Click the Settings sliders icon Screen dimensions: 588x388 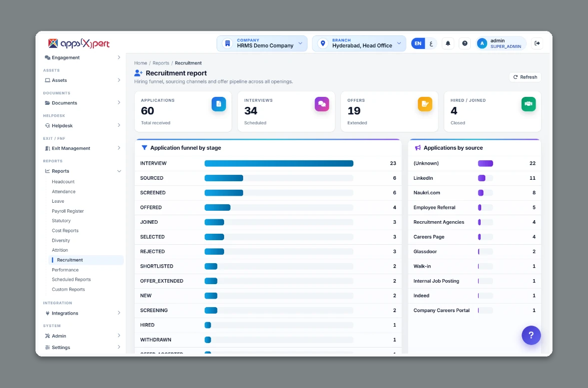point(47,348)
